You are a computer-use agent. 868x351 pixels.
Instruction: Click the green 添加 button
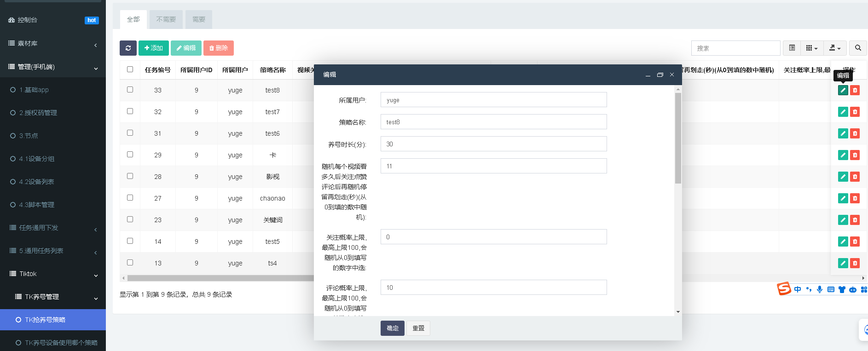(x=154, y=48)
